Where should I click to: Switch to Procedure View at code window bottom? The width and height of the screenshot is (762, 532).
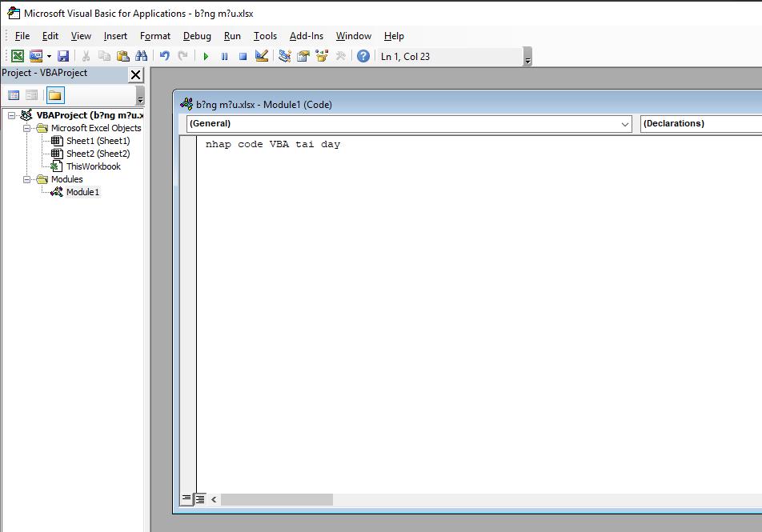[185, 498]
